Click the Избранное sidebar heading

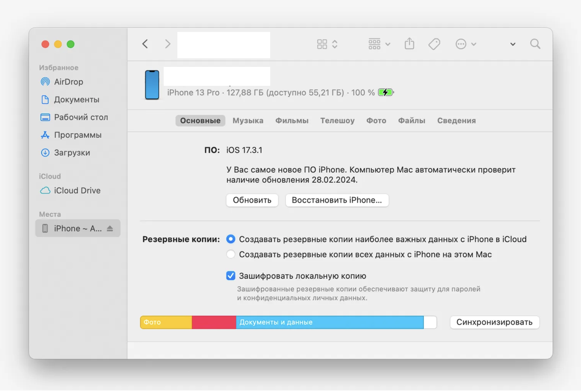coord(59,68)
